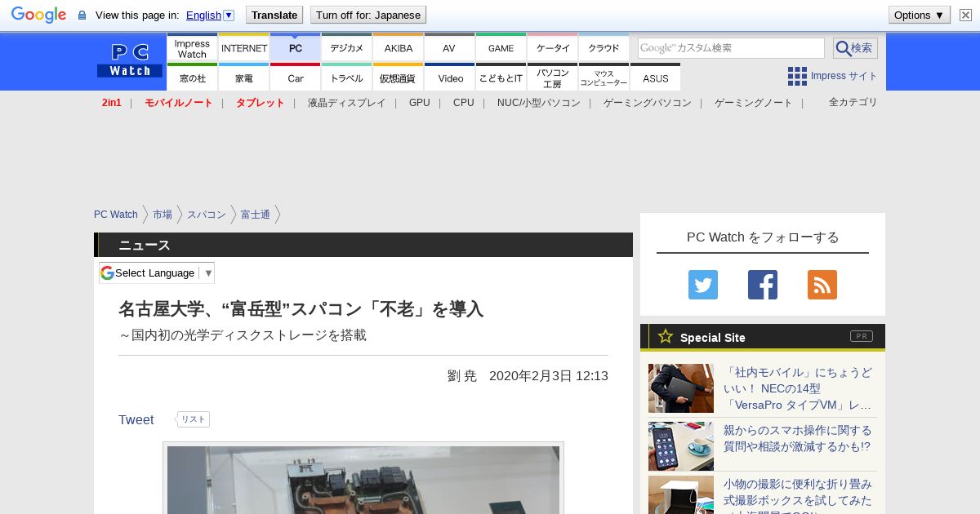Open the デジカメ tab
The height and width of the screenshot is (514, 980).
[347, 48]
